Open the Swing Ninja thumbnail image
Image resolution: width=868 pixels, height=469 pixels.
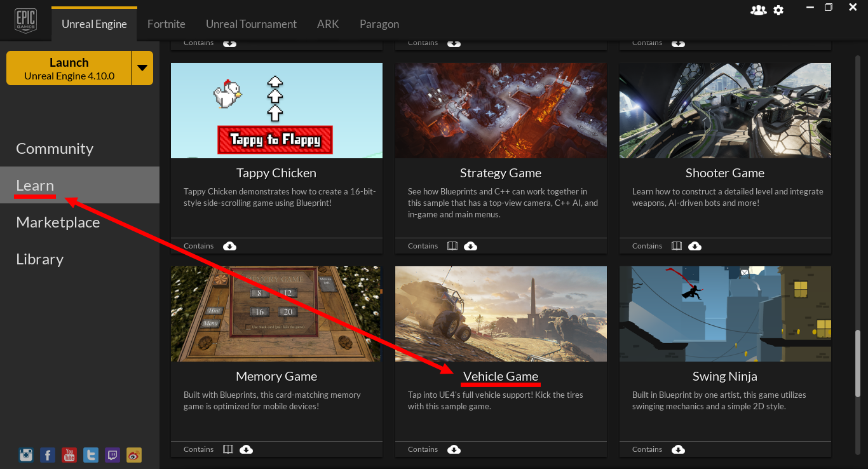pos(725,314)
